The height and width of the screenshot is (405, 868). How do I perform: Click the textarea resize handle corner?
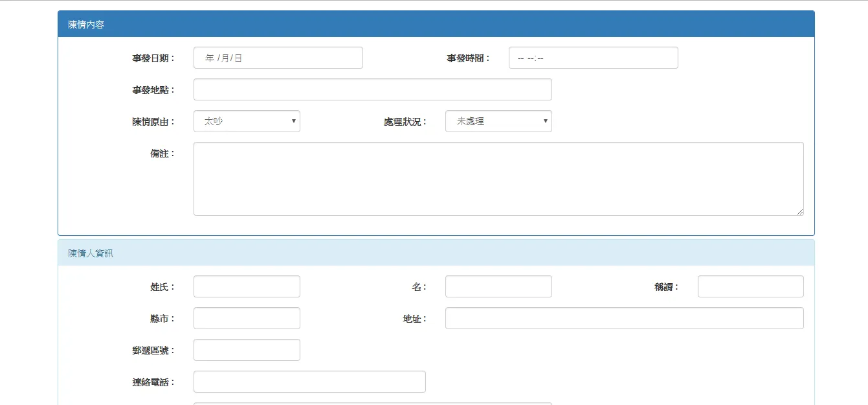[800, 211]
